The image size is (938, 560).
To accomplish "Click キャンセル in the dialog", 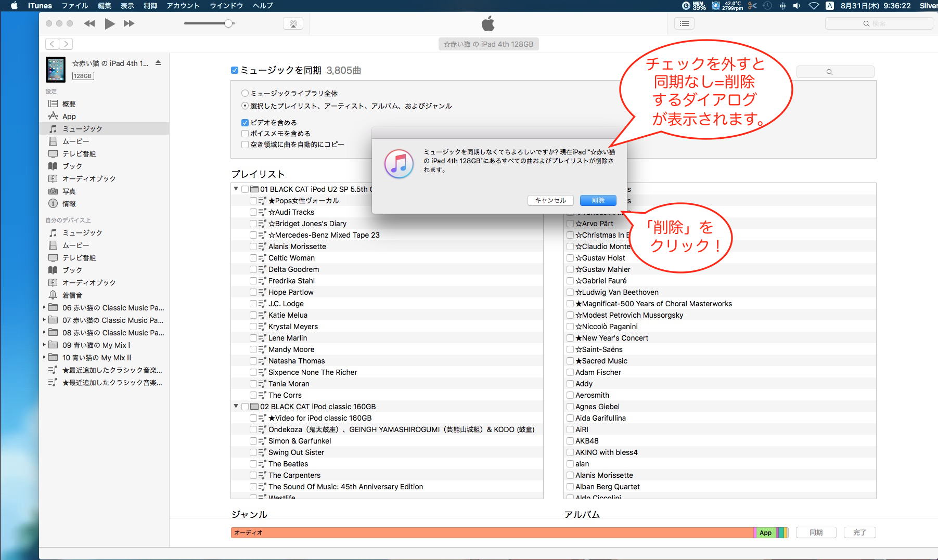I will click(x=550, y=200).
